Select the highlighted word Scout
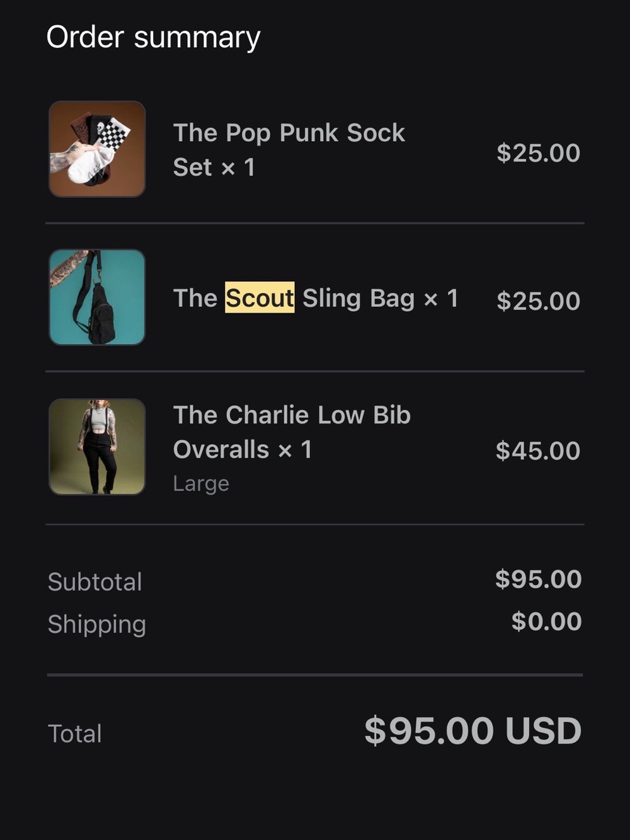 pos(260,298)
